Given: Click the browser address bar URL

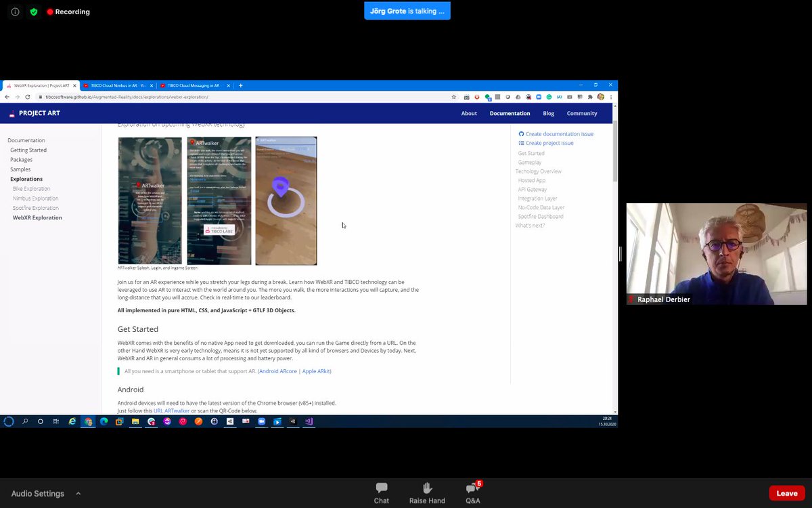Looking at the screenshot, I should [127, 97].
